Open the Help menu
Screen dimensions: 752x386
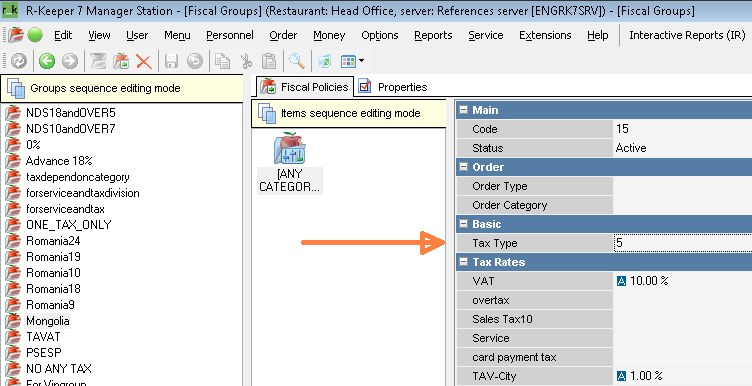click(598, 35)
